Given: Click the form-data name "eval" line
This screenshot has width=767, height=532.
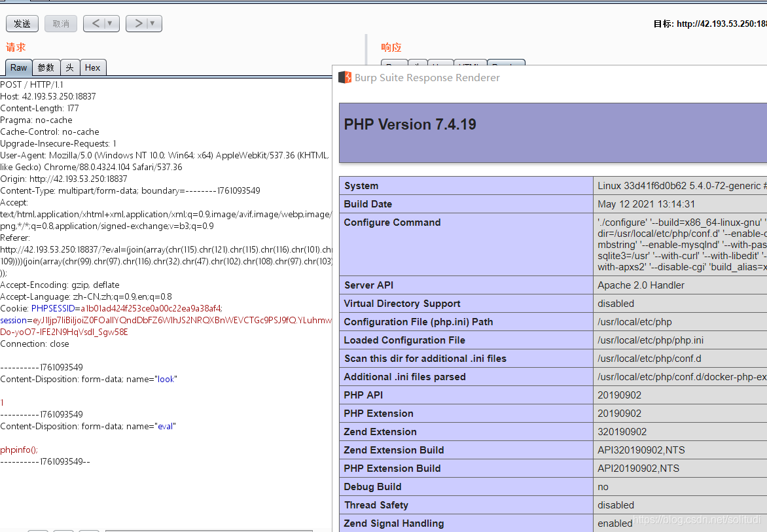Looking at the screenshot, I should (88, 426).
